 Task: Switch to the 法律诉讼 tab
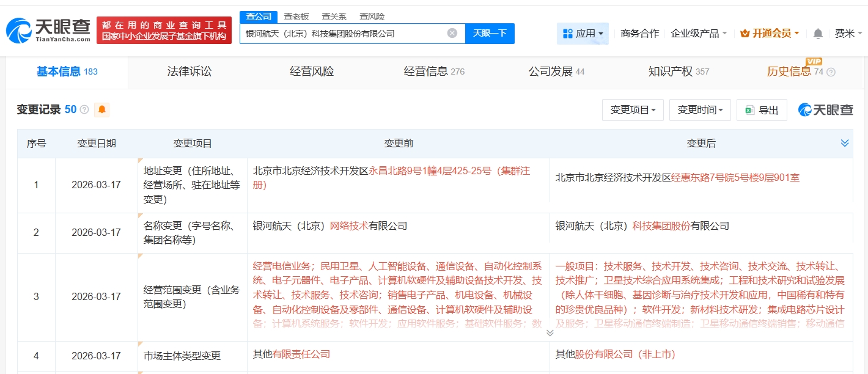pos(189,71)
